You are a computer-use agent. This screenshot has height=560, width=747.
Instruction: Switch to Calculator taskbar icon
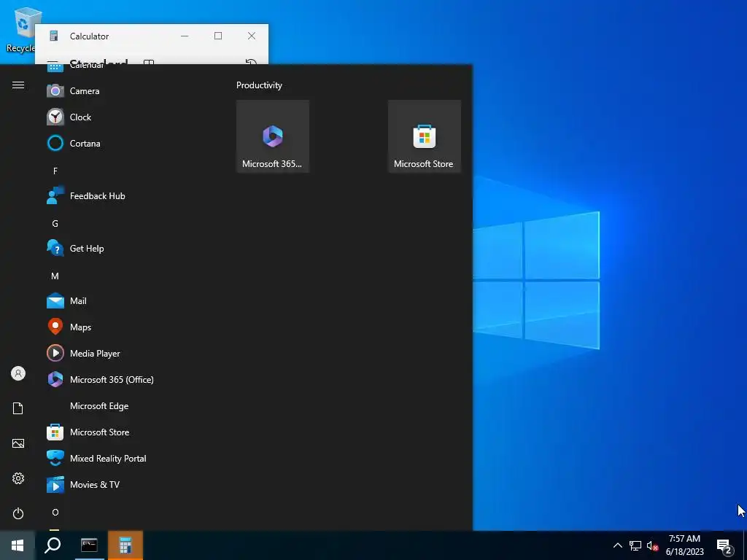tap(125, 545)
